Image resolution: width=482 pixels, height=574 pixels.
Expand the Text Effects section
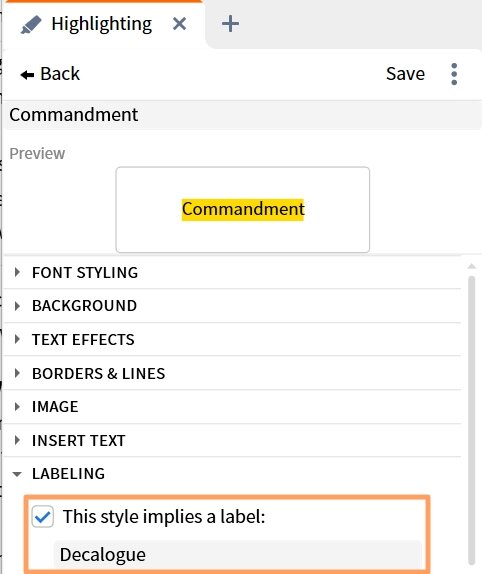click(x=232, y=339)
